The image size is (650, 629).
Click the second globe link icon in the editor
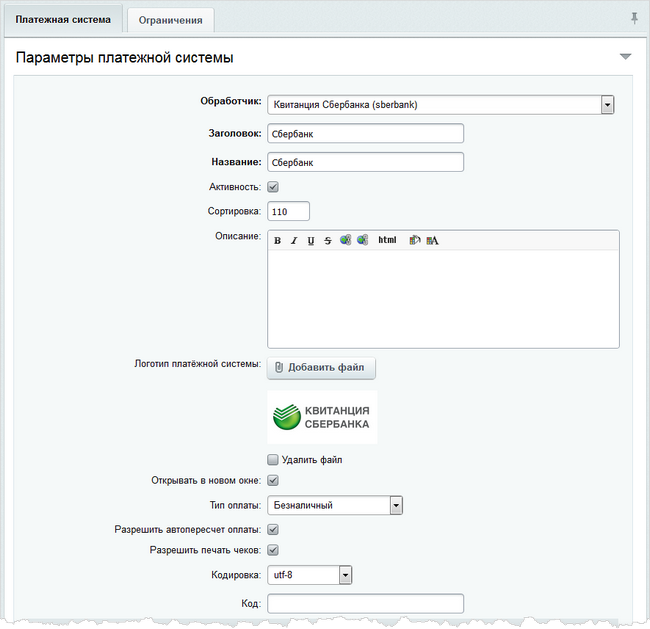tap(362, 240)
